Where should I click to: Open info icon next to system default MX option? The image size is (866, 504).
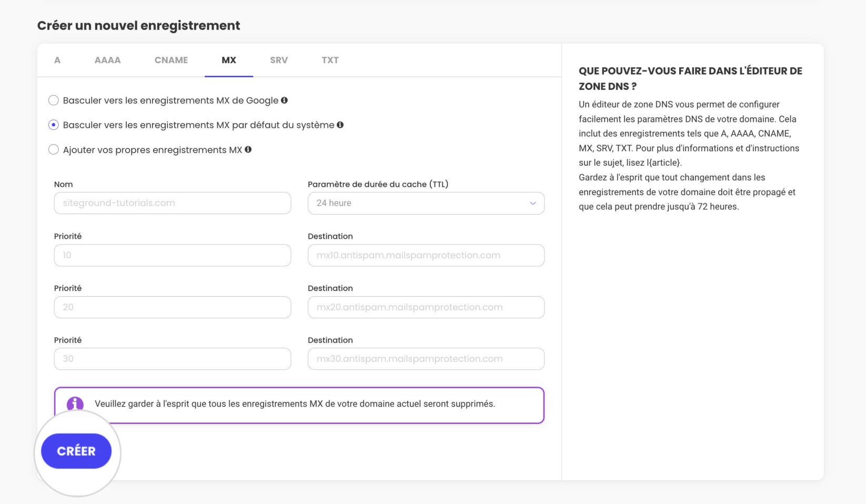click(x=340, y=125)
